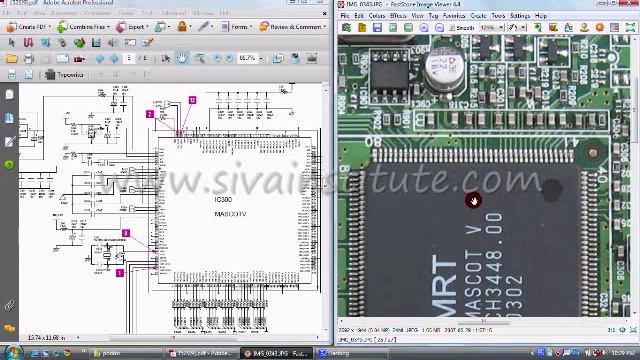This screenshot has height=360, width=640.
Task: Click the Acrobat Print icon
Action: [x=29, y=59]
